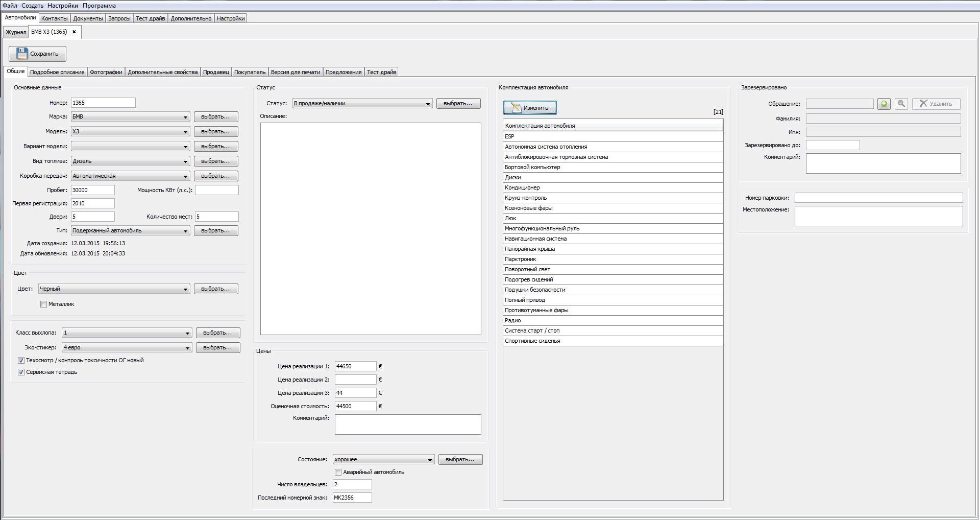Select Ксеноновые фары row in equipment list

[613, 208]
